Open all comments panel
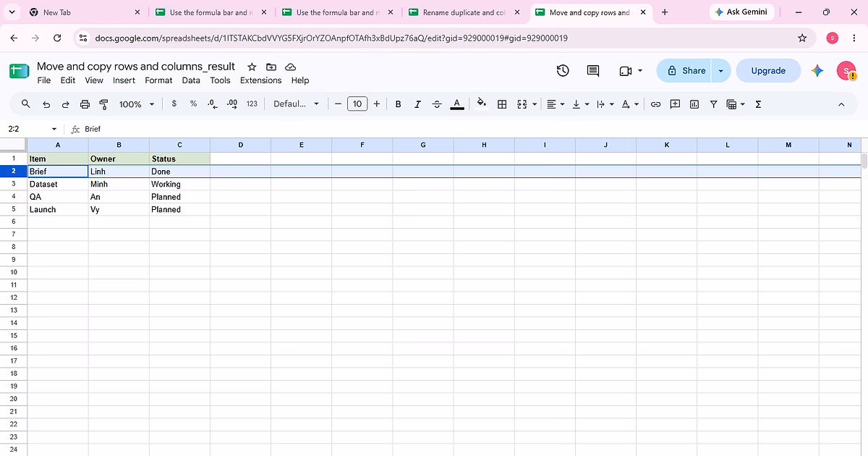This screenshot has height=456, width=868. point(593,70)
